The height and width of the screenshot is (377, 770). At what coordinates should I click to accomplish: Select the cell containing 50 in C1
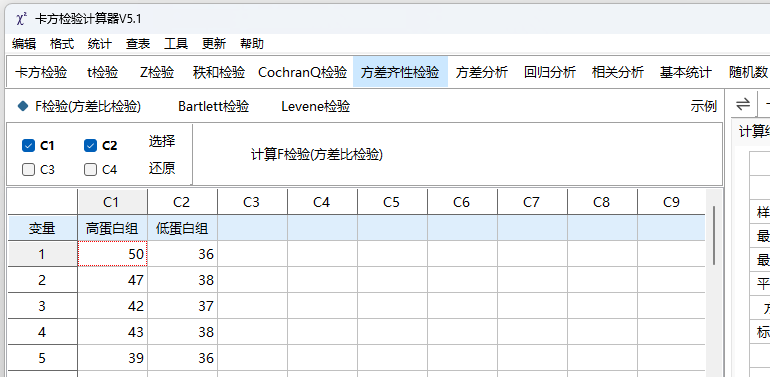(112, 253)
